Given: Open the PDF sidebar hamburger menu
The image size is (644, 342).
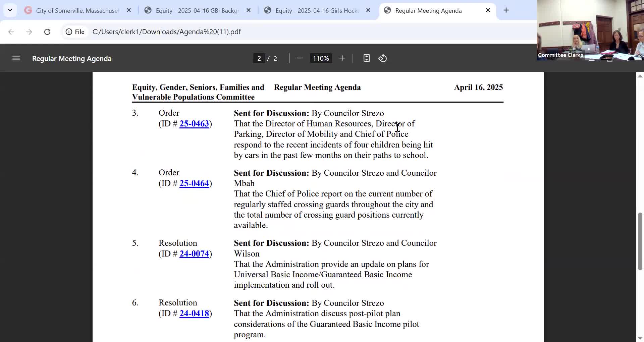Looking at the screenshot, I should 16,58.
